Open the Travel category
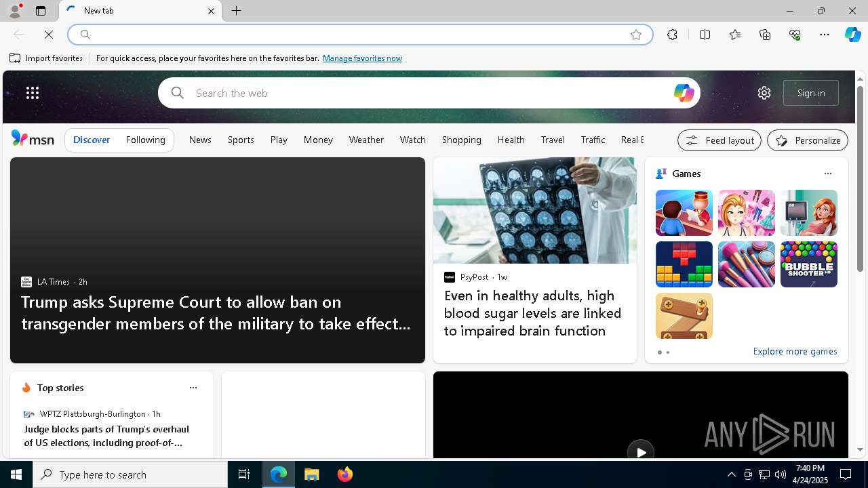The height and width of the screenshot is (488, 868). coord(553,140)
